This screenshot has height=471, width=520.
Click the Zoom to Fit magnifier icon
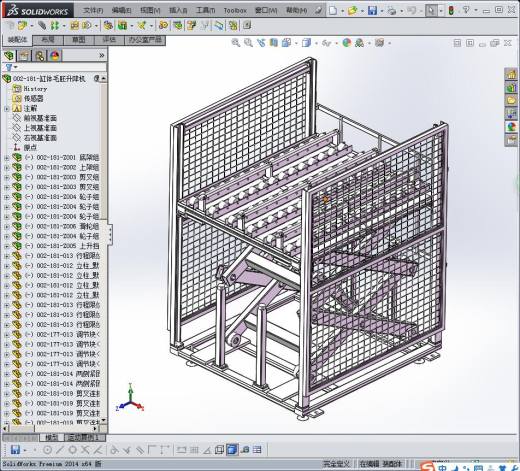[x=236, y=43]
